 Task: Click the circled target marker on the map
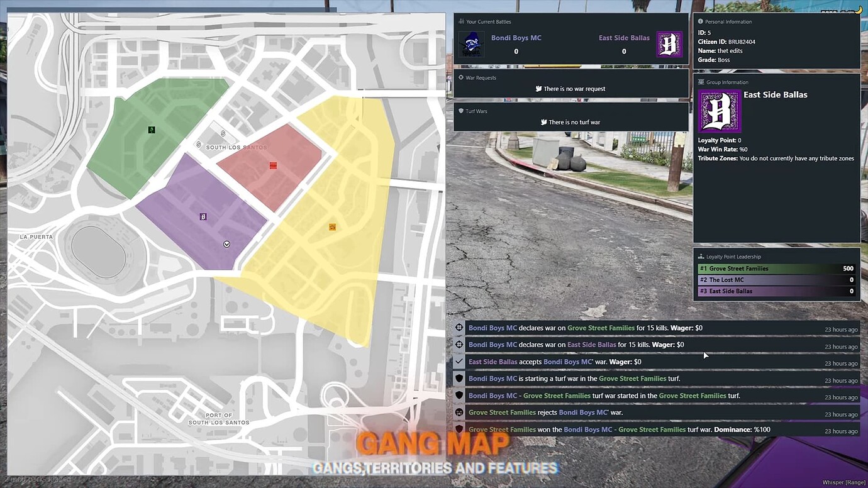226,244
